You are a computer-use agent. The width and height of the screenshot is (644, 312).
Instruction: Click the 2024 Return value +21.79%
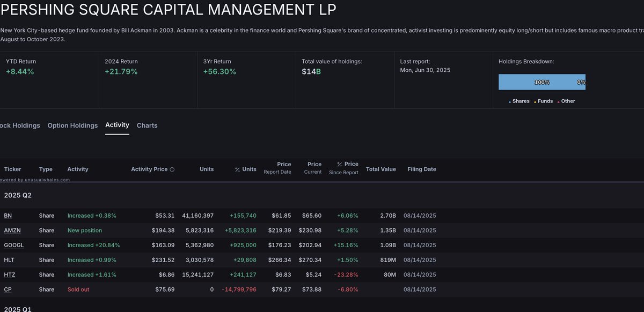click(x=121, y=71)
